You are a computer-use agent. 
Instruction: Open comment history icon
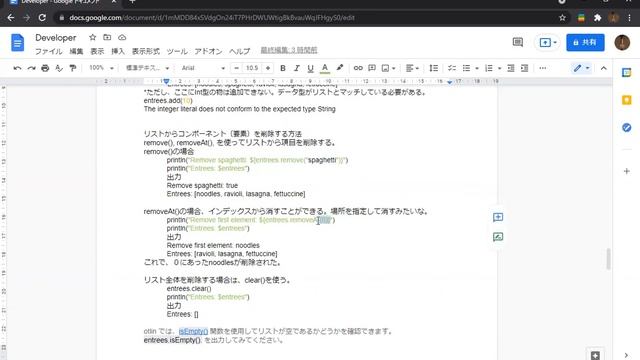coord(518,42)
